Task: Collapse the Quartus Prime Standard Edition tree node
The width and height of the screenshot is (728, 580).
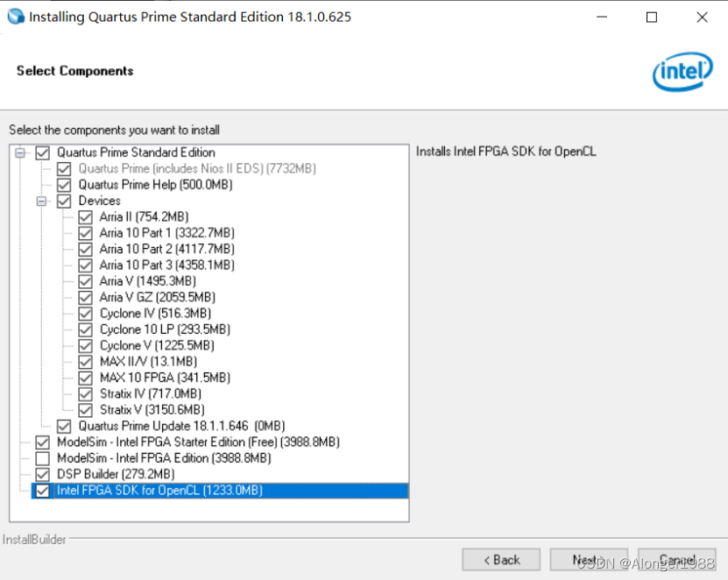Action: (20, 152)
